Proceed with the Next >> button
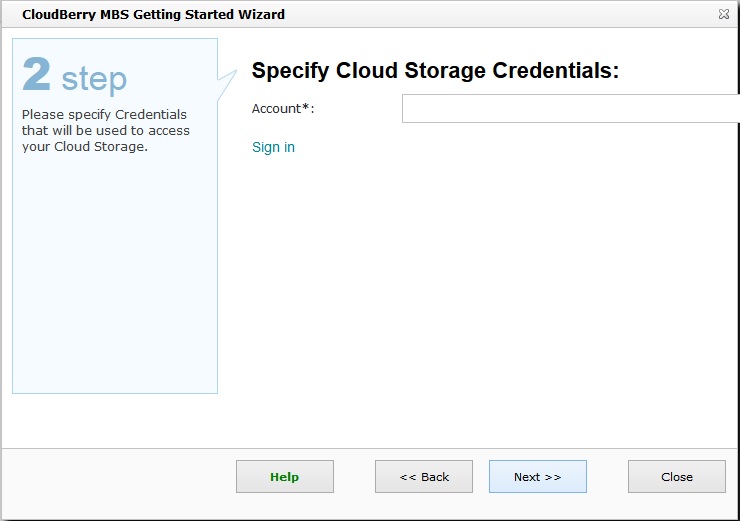The image size is (740, 521). pos(537,477)
